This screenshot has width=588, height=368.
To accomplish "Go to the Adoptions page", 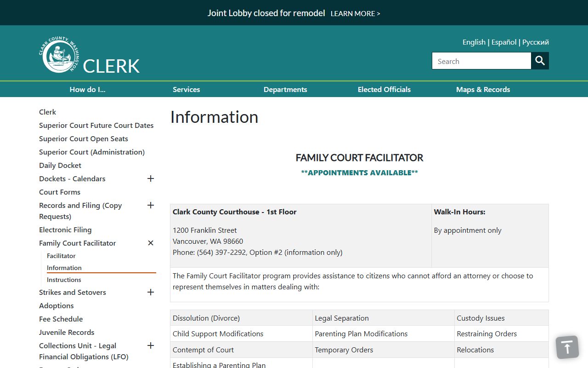I will pyautogui.click(x=57, y=305).
